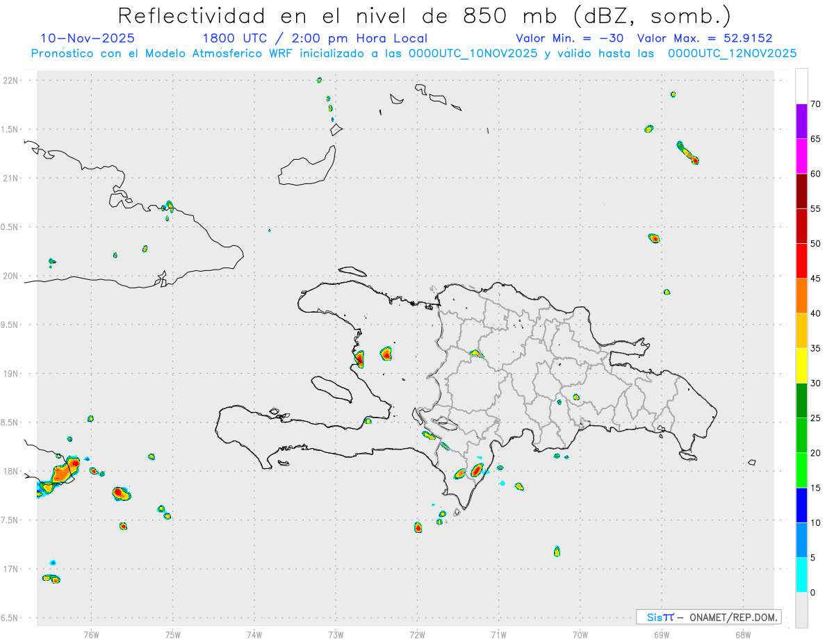Screen dimensions: 834x644
Task: Click the date label '10-Nov-2025'
Action: pyautogui.click(x=88, y=38)
